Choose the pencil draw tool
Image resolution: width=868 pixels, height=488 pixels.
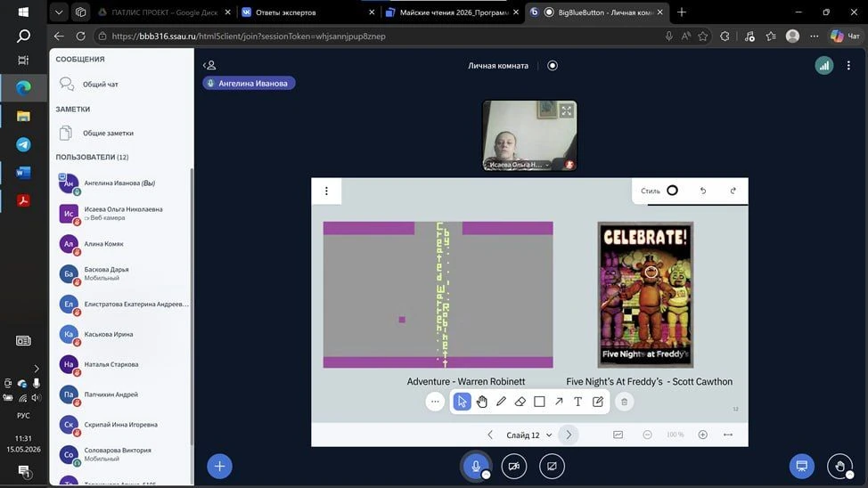pos(501,402)
